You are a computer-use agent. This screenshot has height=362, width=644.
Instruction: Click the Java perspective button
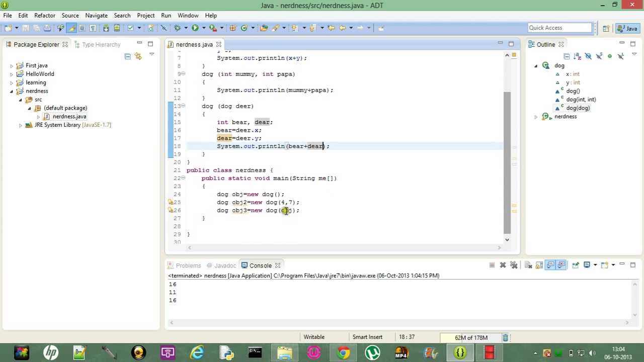coord(627,28)
